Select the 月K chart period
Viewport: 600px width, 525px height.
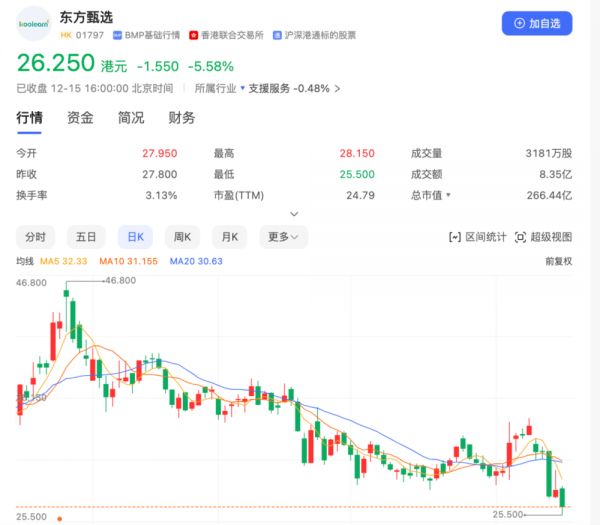[231, 237]
